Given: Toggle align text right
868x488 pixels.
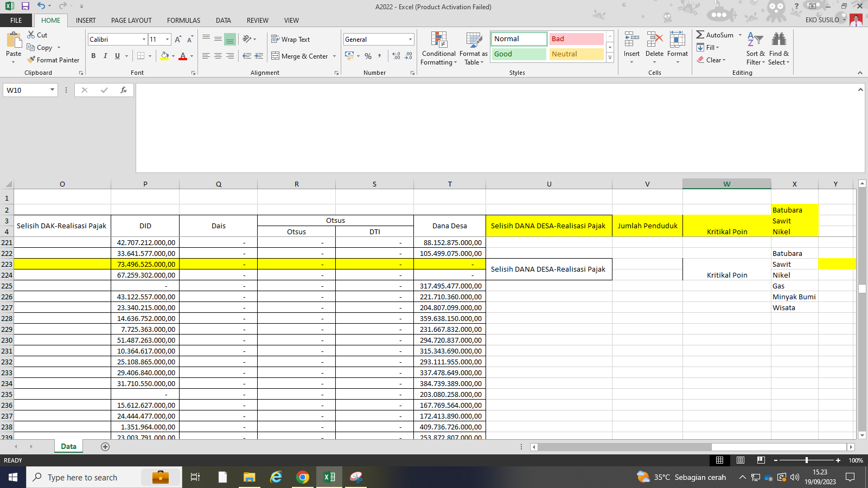Looking at the screenshot, I should point(229,56).
